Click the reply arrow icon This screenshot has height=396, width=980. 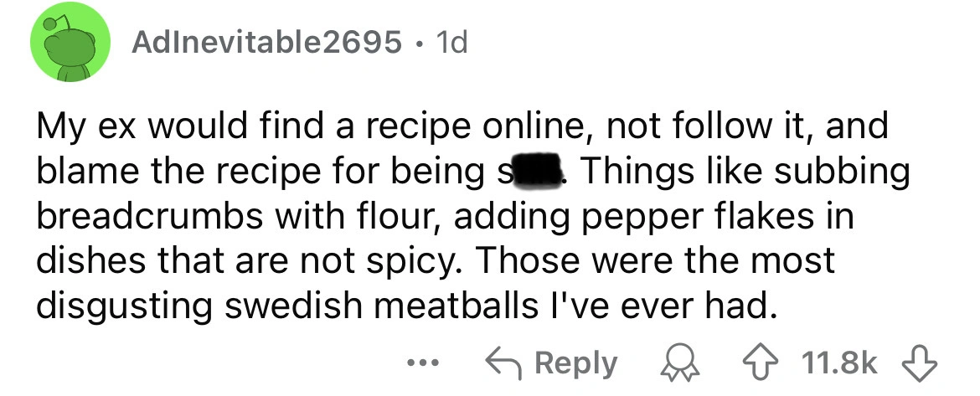(502, 364)
